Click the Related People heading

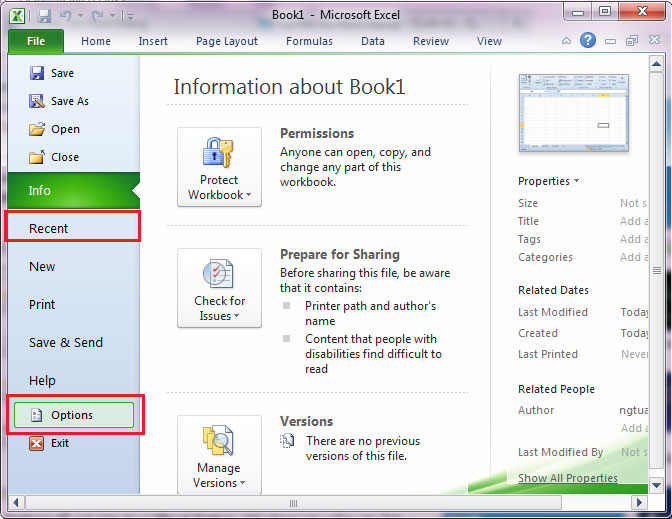click(x=556, y=389)
